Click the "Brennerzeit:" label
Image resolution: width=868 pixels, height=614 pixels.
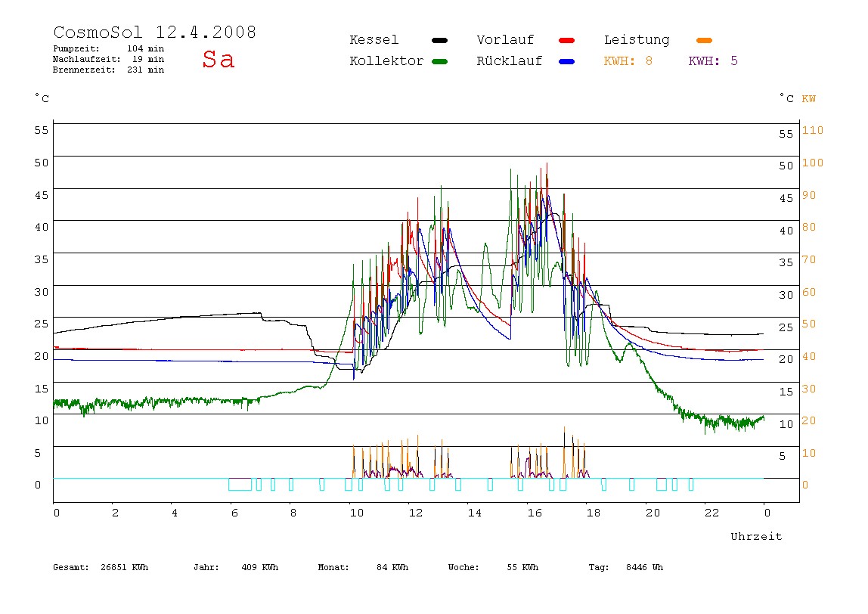84,70
